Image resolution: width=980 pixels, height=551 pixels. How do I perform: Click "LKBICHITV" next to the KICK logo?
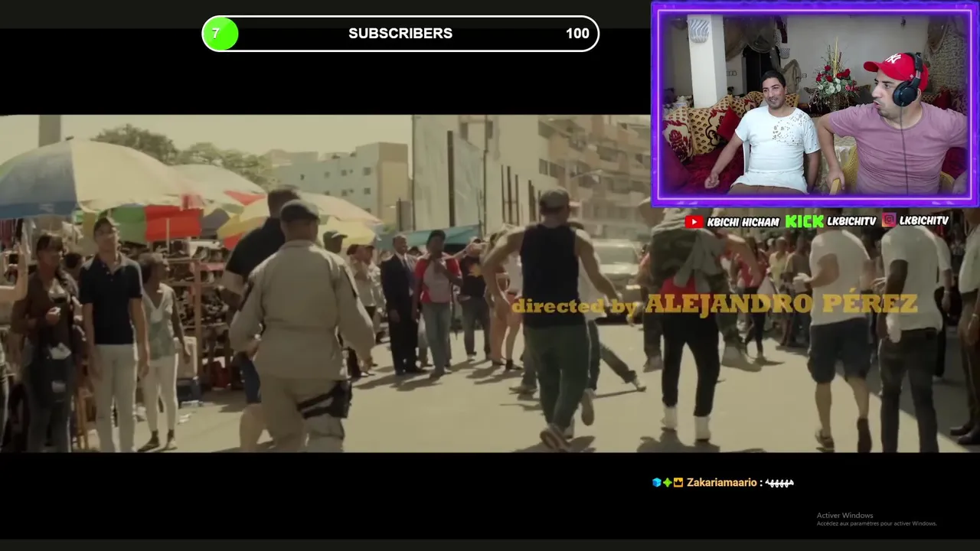pos(851,221)
